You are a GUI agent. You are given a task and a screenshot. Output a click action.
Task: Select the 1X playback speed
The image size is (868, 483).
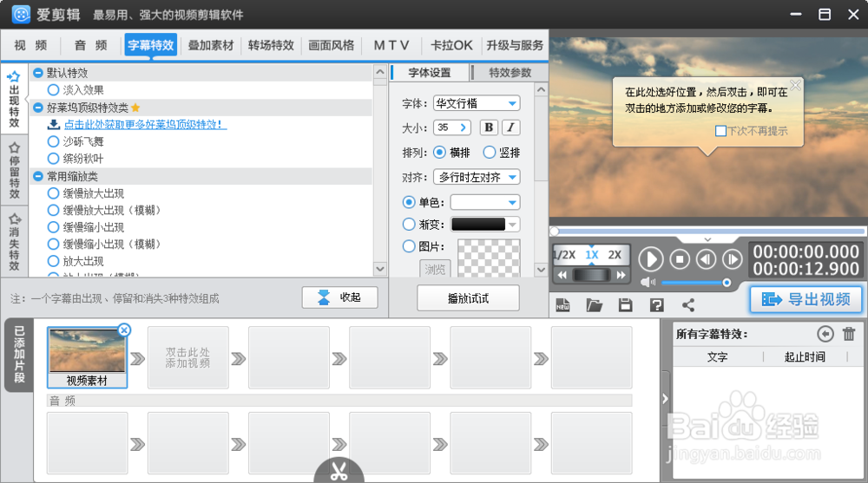coord(592,254)
